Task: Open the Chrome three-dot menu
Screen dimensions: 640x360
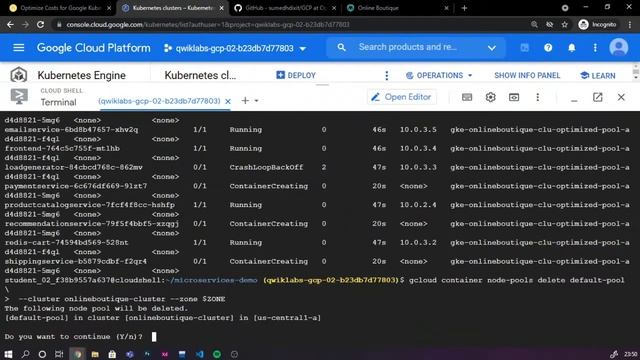Action: 630,24
